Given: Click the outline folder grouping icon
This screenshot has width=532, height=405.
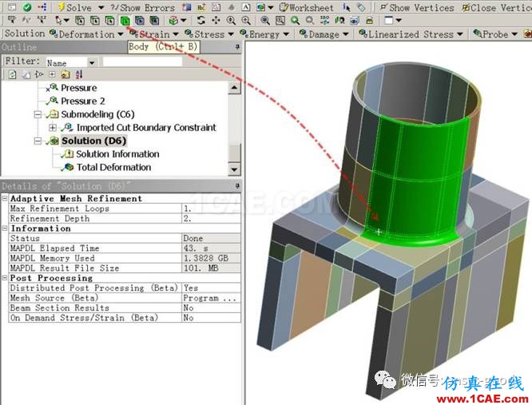Looking at the screenshot, I should pos(66,74).
